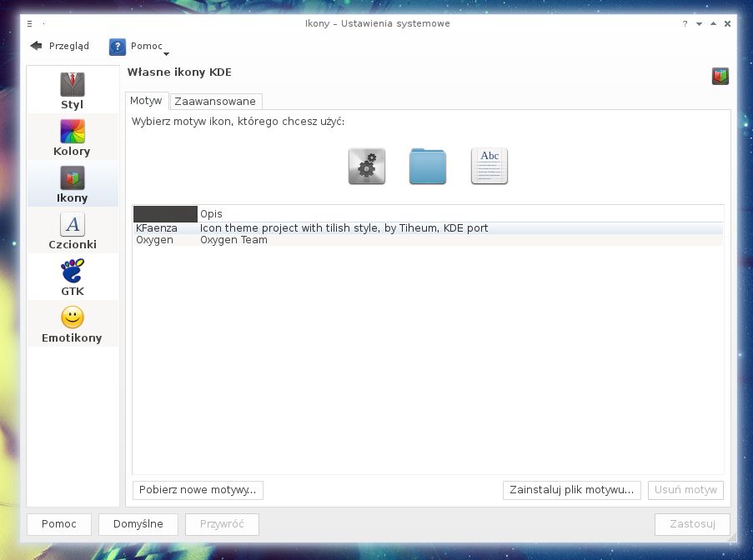Select the Oxygen icon theme
This screenshot has height=560, width=753.
click(428, 239)
